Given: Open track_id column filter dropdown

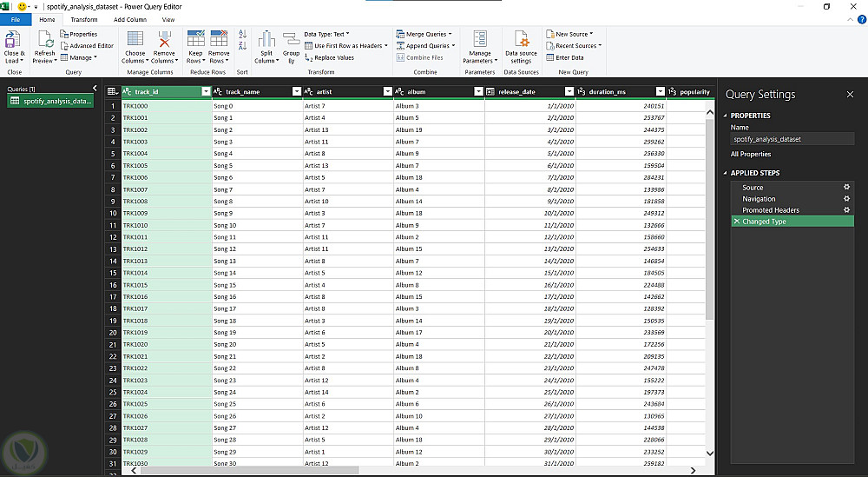Looking at the screenshot, I should 206,91.
